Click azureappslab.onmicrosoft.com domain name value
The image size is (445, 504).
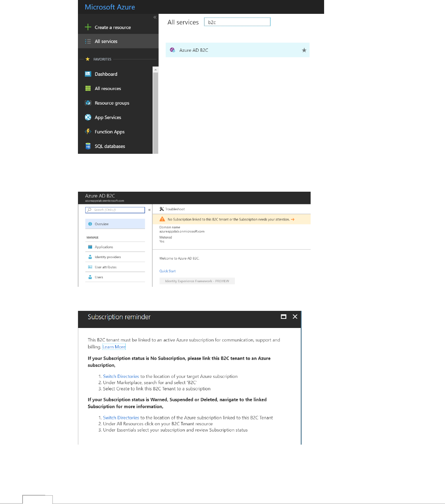tap(182, 231)
